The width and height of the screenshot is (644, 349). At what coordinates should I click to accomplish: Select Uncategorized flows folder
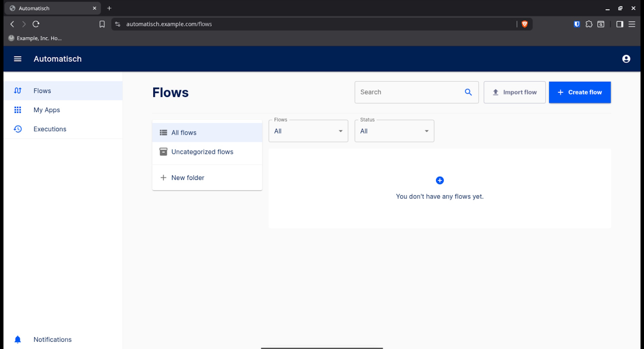pos(202,152)
